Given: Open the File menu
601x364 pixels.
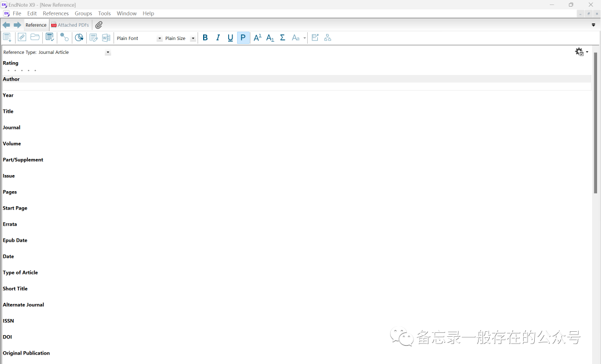Looking at the screenshot, I should pyautogui.click(x=17, y=13).
